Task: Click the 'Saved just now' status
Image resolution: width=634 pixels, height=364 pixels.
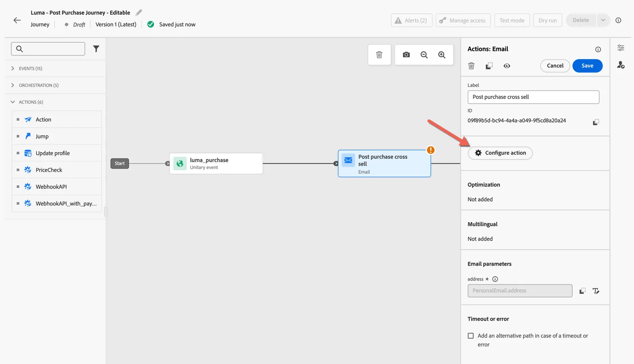Action: tap(177, 24)
